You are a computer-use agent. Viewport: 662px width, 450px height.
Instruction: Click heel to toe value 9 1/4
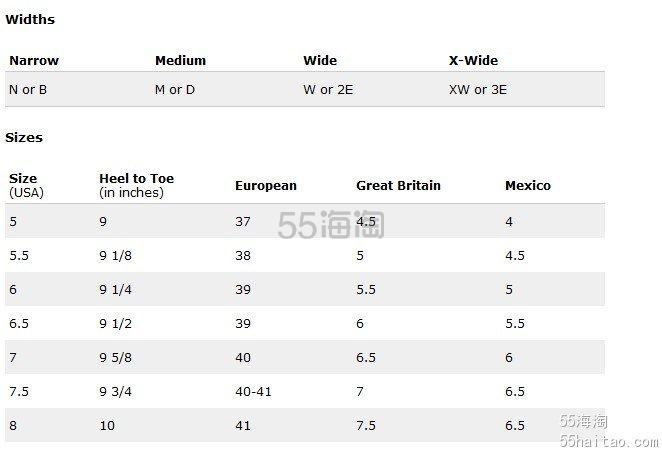click(x=115, y=290)
